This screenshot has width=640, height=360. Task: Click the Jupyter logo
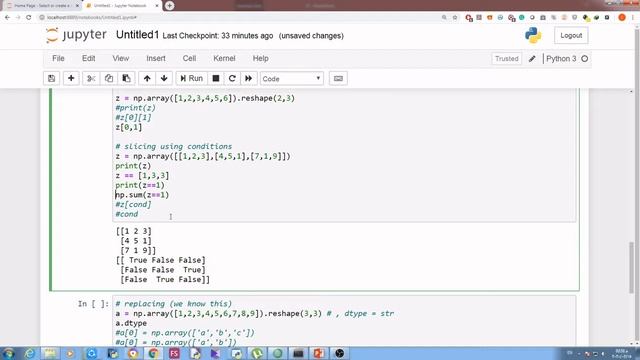click(76, 35)
